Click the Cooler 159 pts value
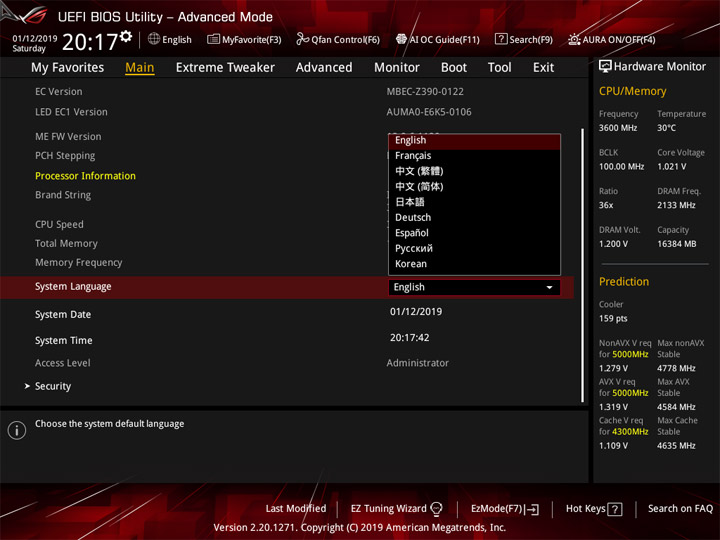 [x=613, y=319]
